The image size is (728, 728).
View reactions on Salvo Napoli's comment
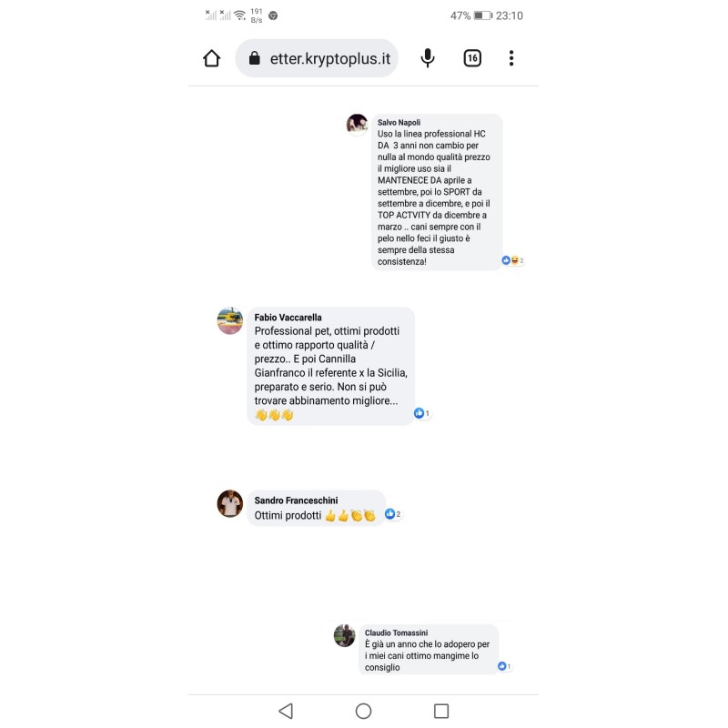coord(512,260)
